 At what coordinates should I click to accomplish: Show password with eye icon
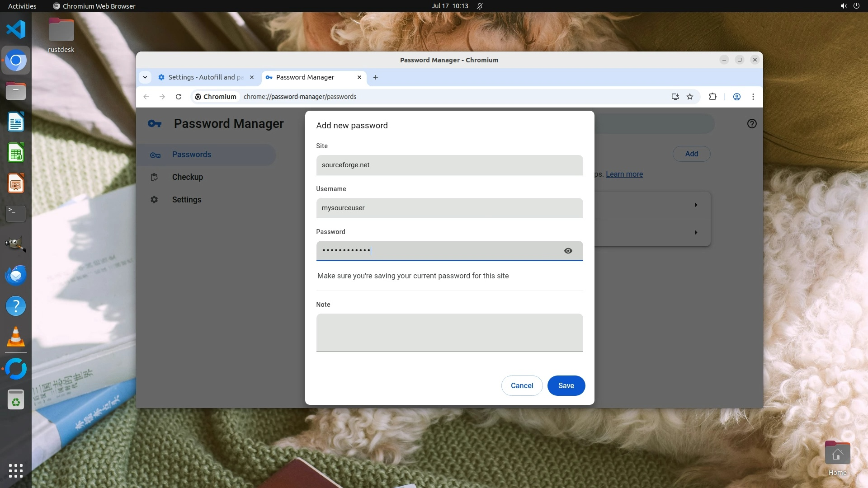568,251
